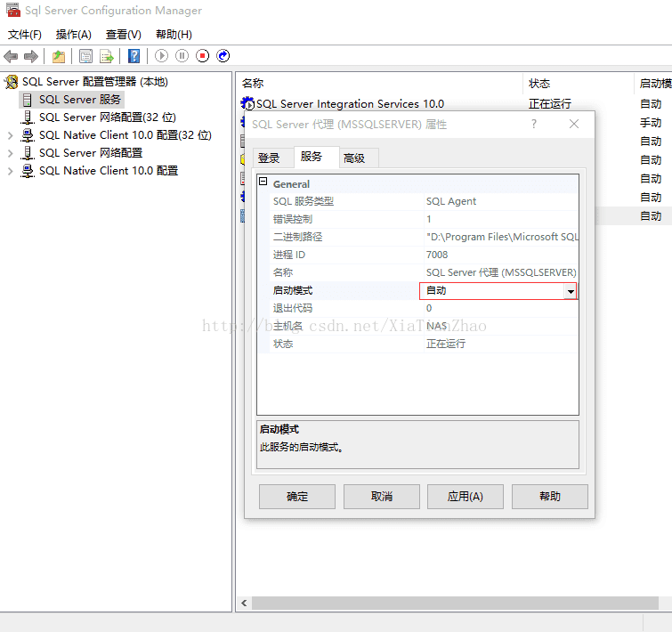The image size is (672, 632).
Task: Click the SQL 服务类型 property row
Action: 417,201
